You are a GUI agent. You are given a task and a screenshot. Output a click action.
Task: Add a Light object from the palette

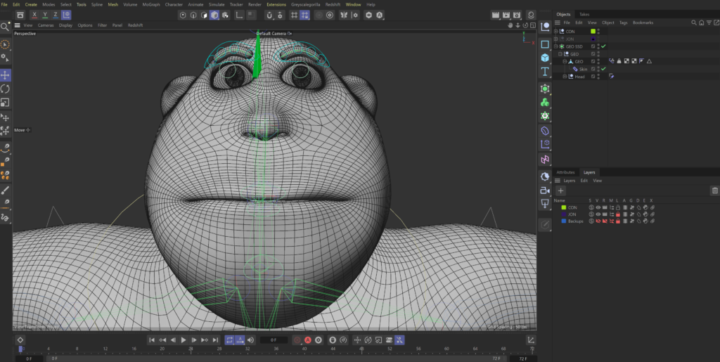[545, 204]
